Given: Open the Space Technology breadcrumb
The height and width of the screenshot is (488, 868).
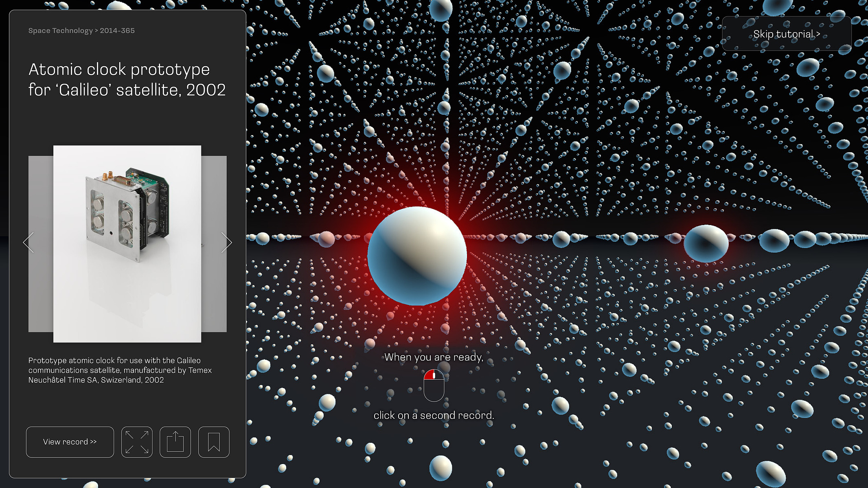Looking at the screenshot, I should pos(61,31).
